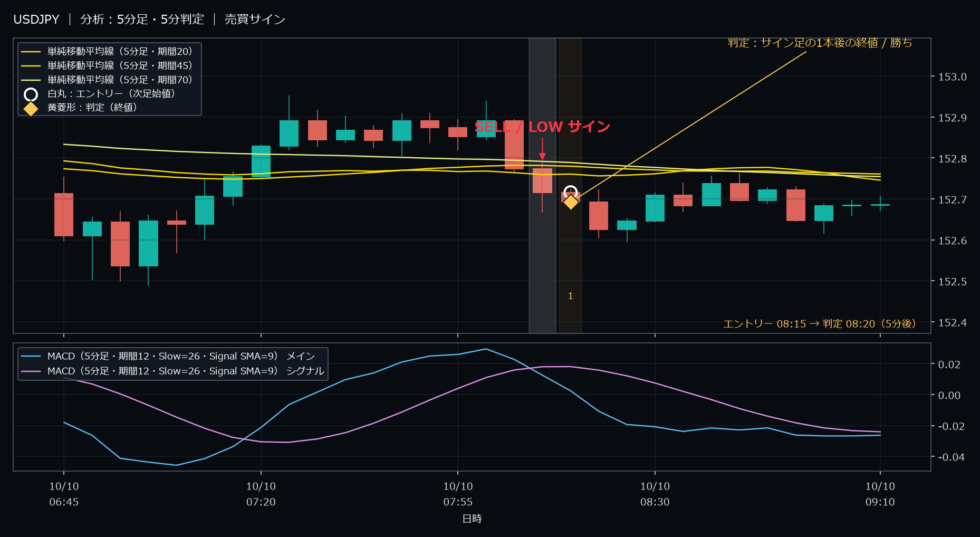Image resolution: width=980 pixels, height=537 pixels.
Task: Click the first red candlestick at 06:45
Action: pos(64,214)
